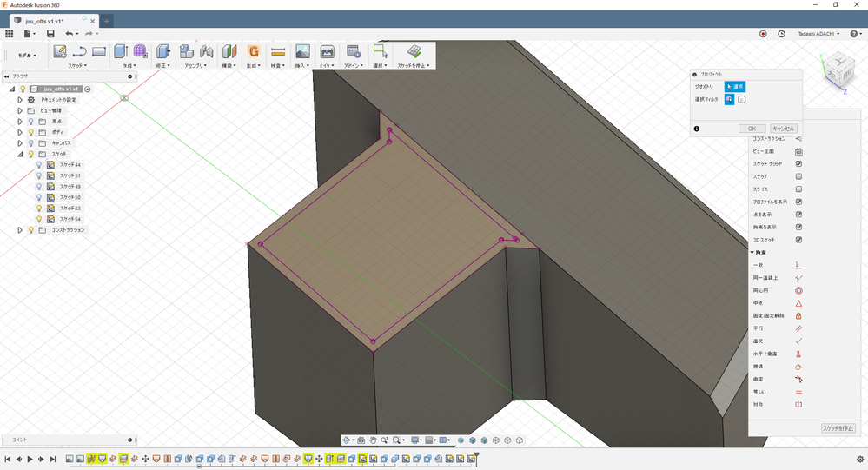The height and width of the screenshot is (470, 868).
Task: Choose the Extrude tool icon
Action: point(121,52)
